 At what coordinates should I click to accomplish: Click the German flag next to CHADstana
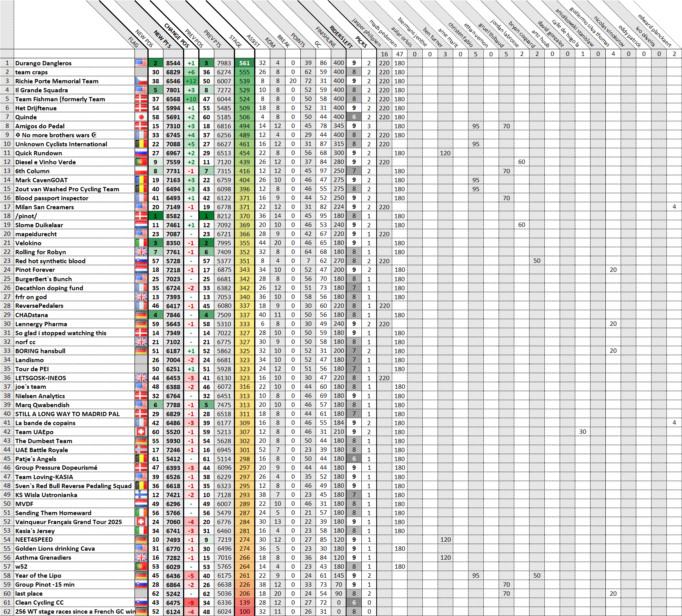(x=141, y=315)
